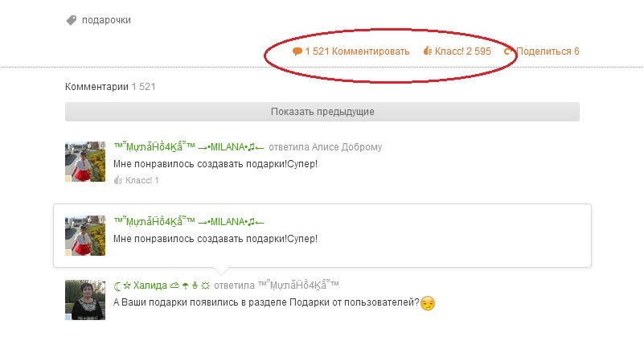
Task: Open MILANA's avatar in the first comment
Action: (x=85, y=162)
